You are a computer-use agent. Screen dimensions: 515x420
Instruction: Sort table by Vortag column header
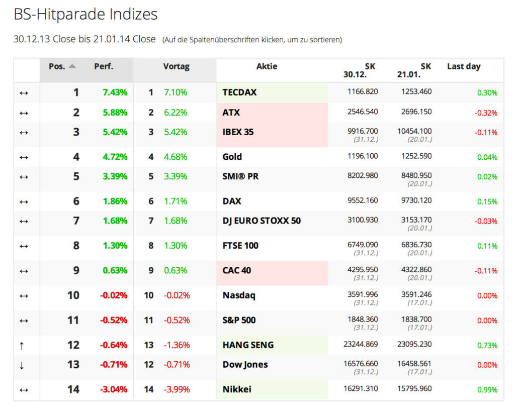pyautogui.click(x=176, y=66)
